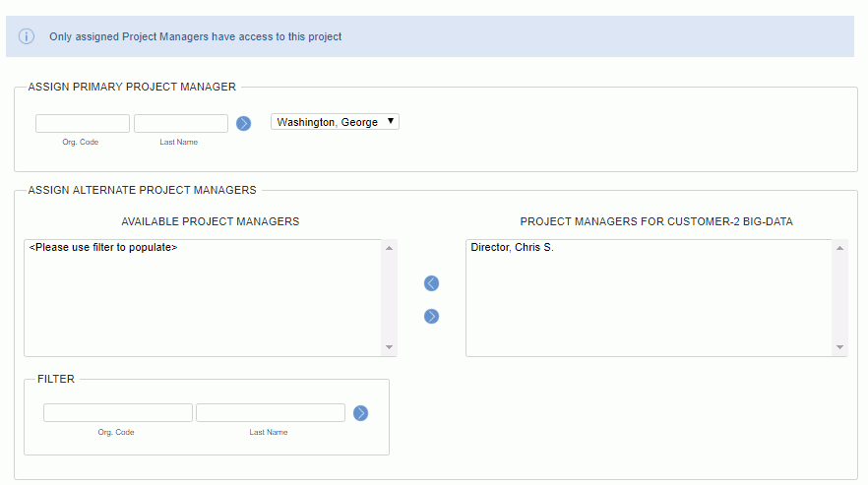The height and width of the screenshot is (485, 868).
Task: Click down arrow of assigned managers scrollbar
Action: [839, 347]
